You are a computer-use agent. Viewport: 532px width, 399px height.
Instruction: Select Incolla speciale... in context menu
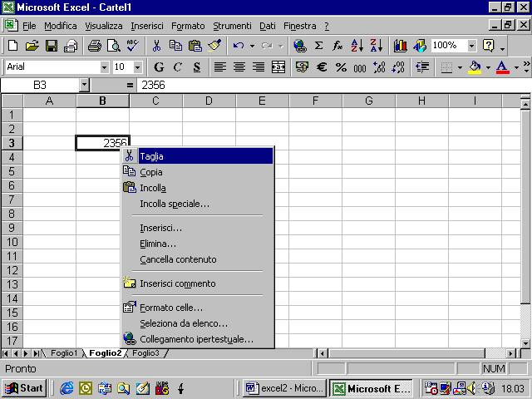point(198,204)
